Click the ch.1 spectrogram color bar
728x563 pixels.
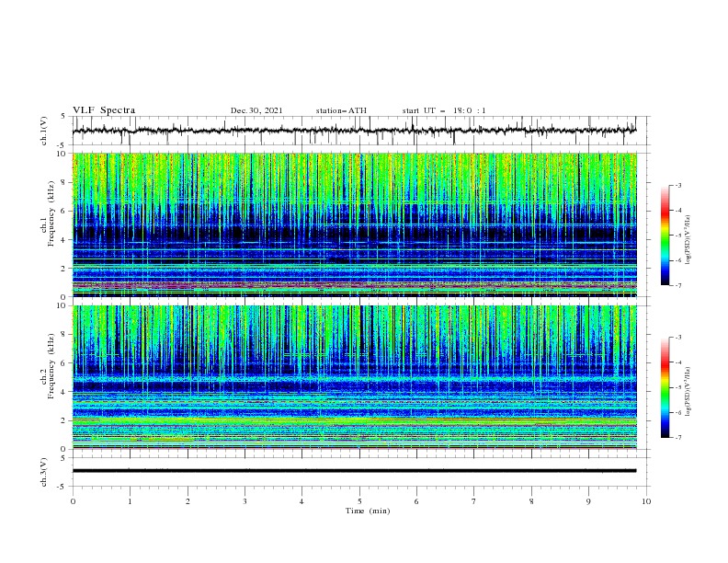click(x=665, y=236)
